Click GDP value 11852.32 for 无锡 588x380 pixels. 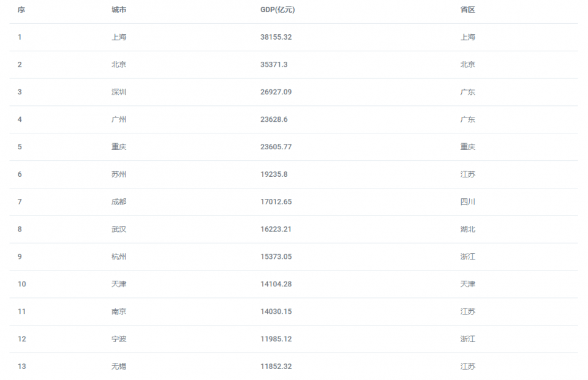pos(276,366)
